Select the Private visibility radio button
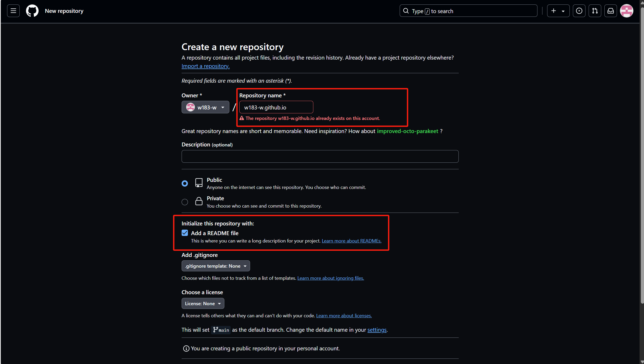The width and height of the screenshot is (644, 364). [185, 202]
